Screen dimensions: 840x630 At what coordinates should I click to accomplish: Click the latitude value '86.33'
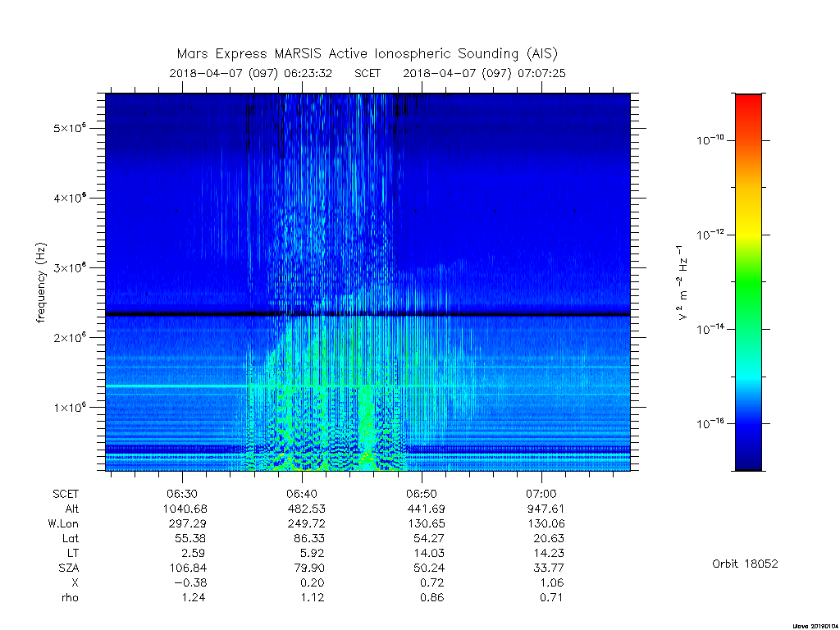(x=309, y=538)
